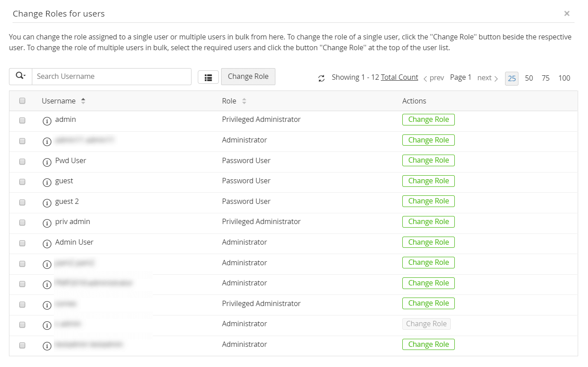Click the refresh icon near Showing count
The width and height of the screenshot is (588, 367).
click(x=321, y=78)
